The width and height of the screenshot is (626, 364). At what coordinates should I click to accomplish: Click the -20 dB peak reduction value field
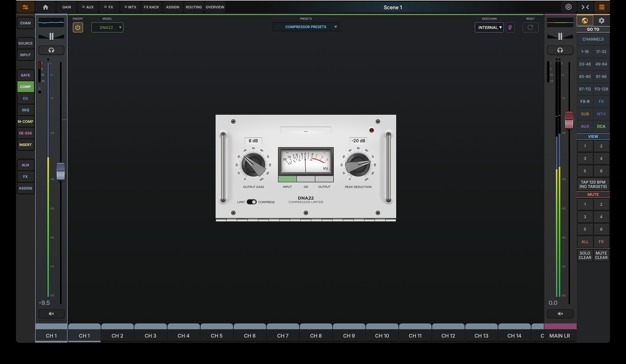[x=358, y=141]
